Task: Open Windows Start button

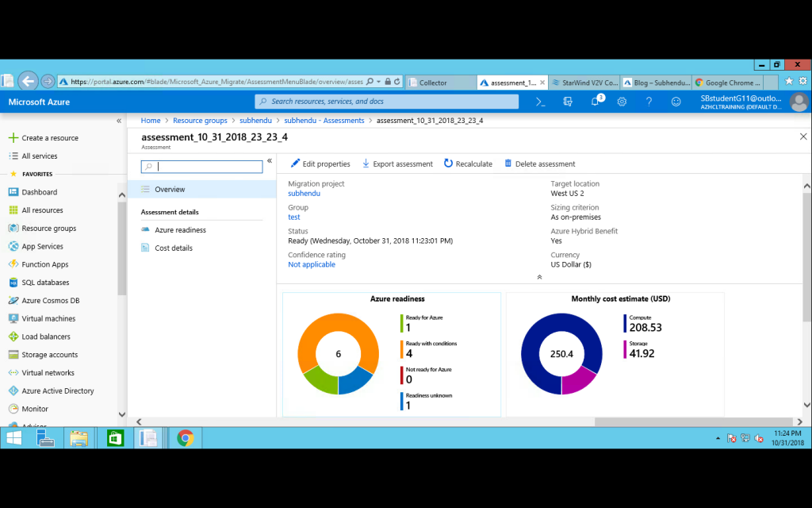Action: tap(14, 438)
